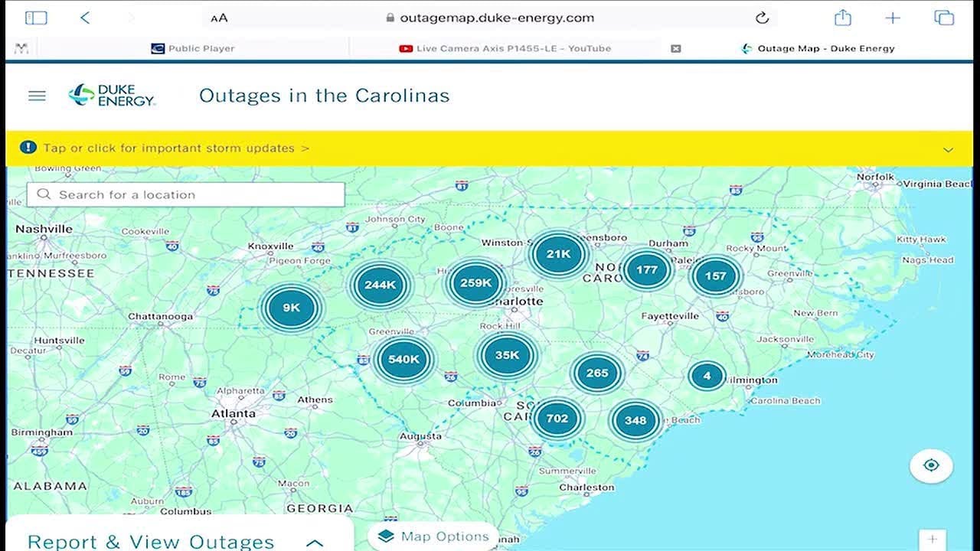The image size is (980, 551).
Task: Go back with the browser back arrow
Action: pos(85,18)
